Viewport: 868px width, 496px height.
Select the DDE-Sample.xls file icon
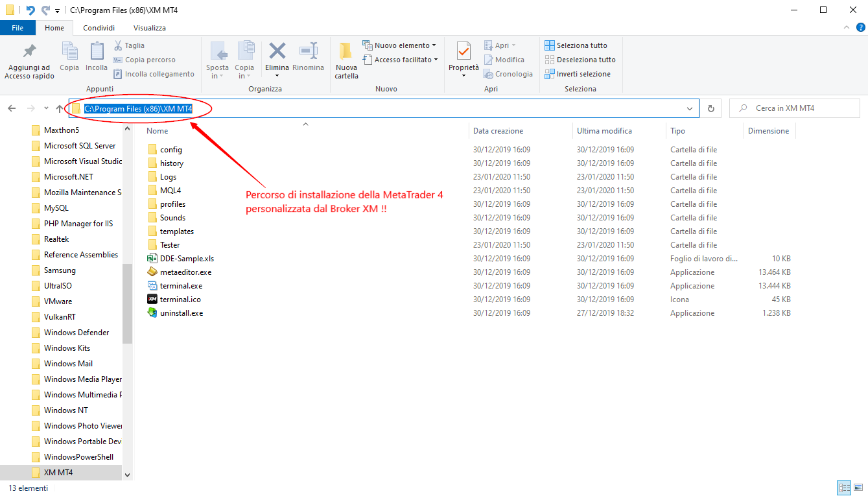(152, 259)
